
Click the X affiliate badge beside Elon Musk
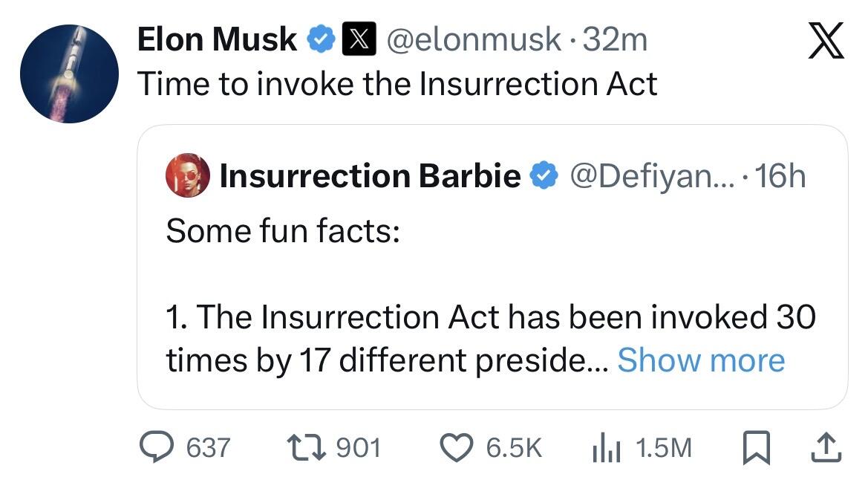[x=353, y=39]
